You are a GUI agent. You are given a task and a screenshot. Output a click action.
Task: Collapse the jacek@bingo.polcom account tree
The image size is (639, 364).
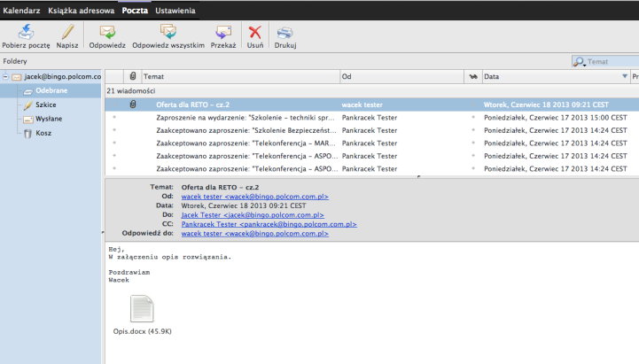pos(5,76)
